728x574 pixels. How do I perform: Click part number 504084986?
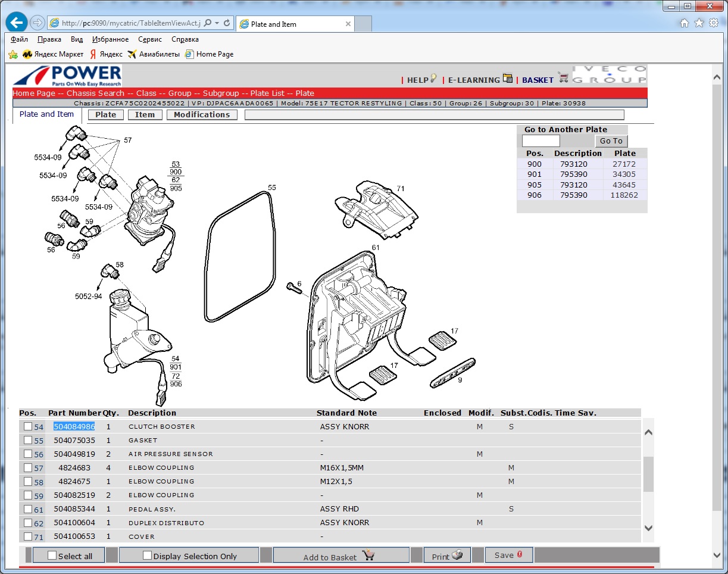pos(74,426)
